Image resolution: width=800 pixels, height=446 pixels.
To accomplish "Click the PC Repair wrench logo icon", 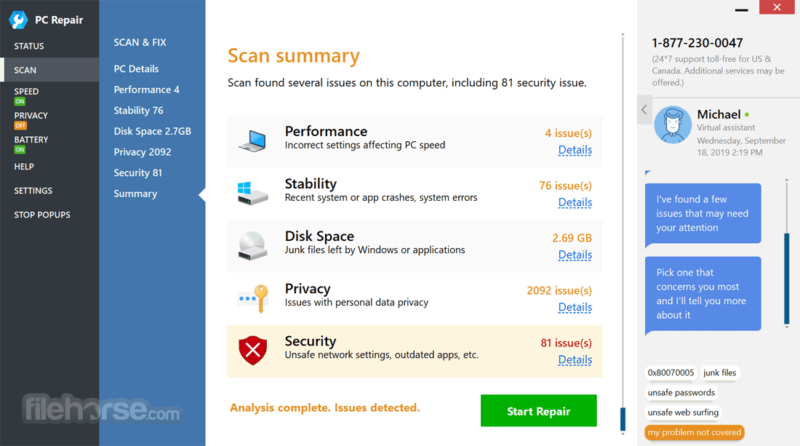I will (18, 20).
